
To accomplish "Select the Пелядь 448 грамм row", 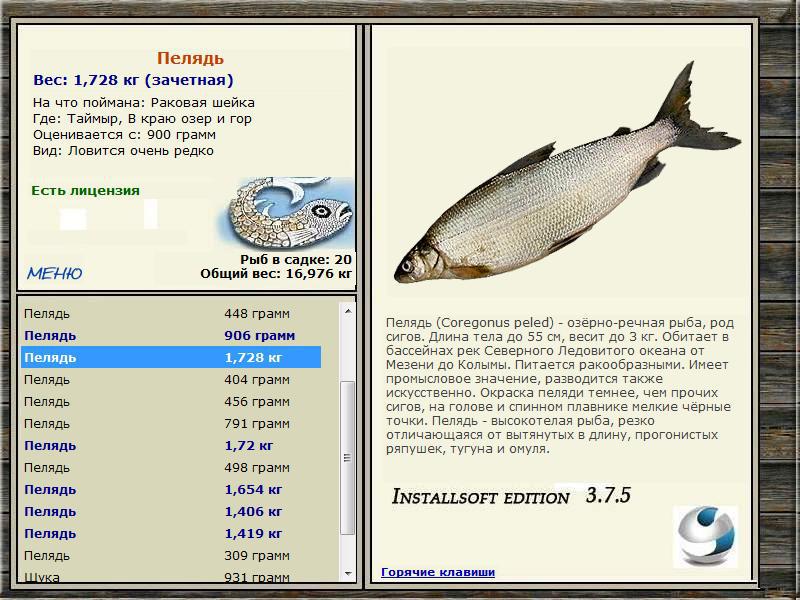I will click(171, 313).
